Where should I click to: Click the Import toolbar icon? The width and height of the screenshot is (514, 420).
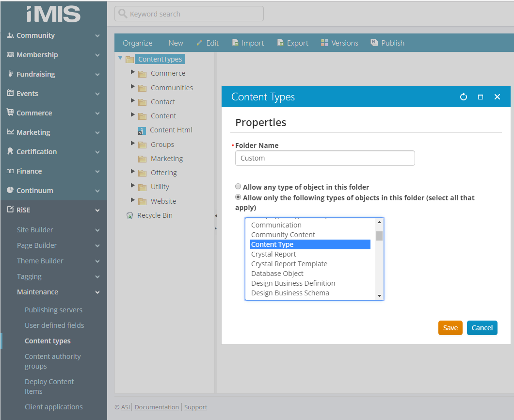[x=235, y=43]
